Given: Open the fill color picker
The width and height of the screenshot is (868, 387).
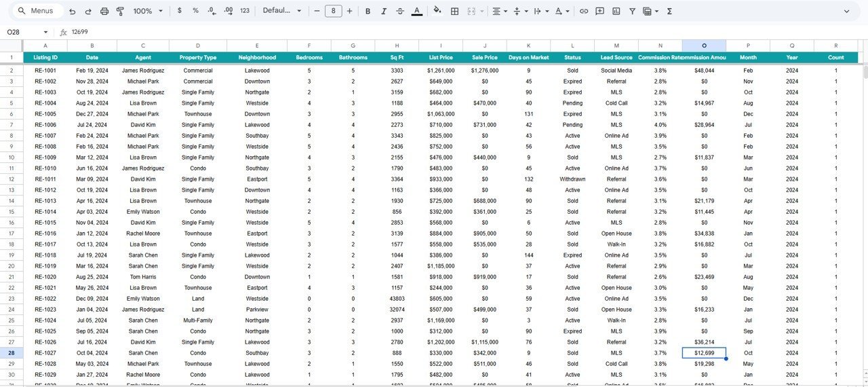Looking at the screenshot, I should click(437, 12).
